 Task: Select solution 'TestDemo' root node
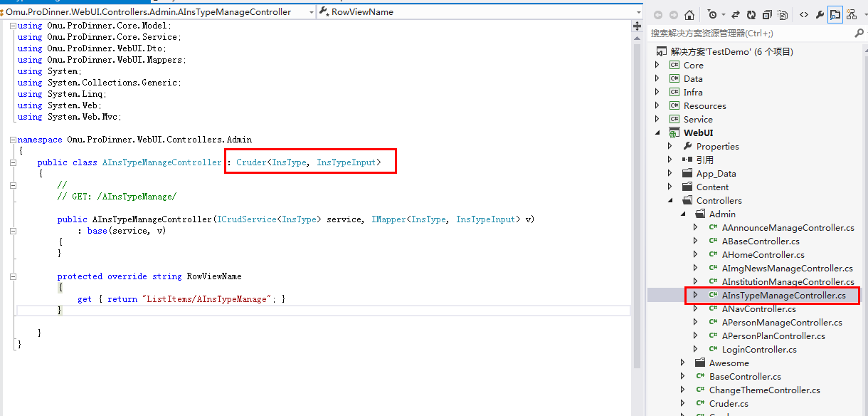(732, 51)
